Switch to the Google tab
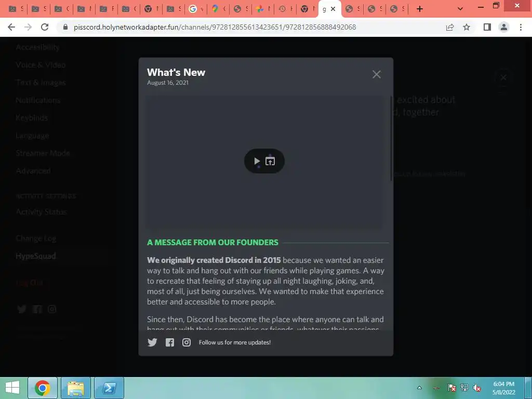 [195, 9]
